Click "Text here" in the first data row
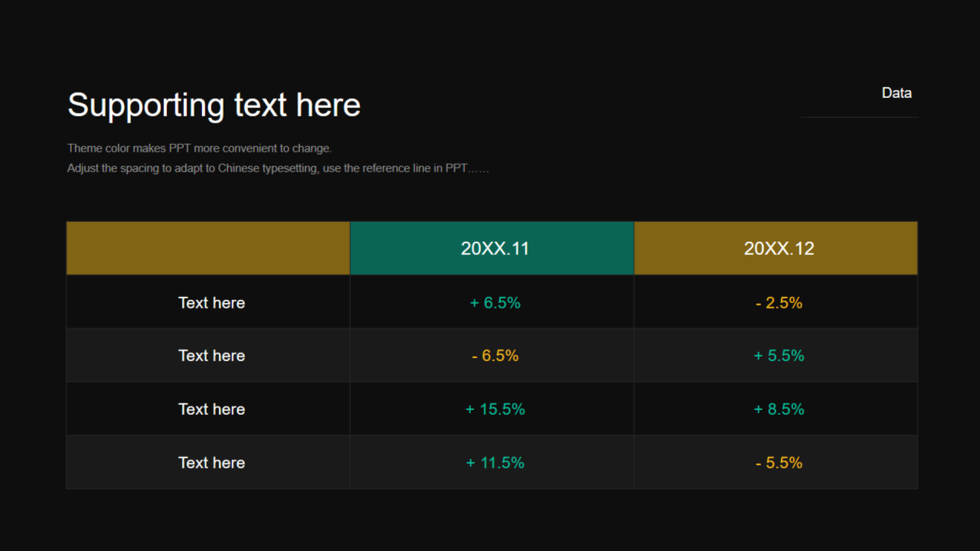 (211, 303)
